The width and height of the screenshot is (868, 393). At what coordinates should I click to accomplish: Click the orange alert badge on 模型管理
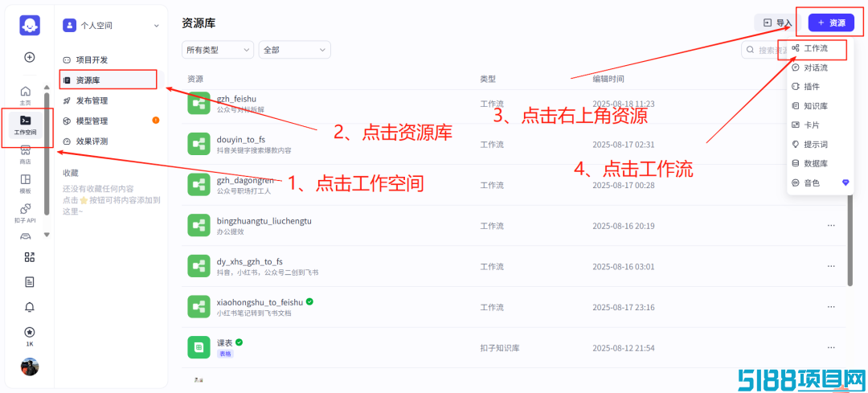(x=156, y=120)
